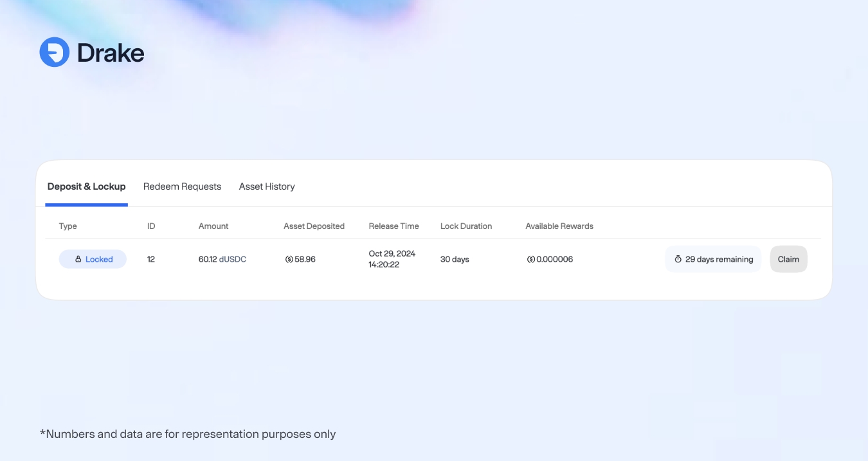
Task: Click the Drake brand name text
Action: 111,53
